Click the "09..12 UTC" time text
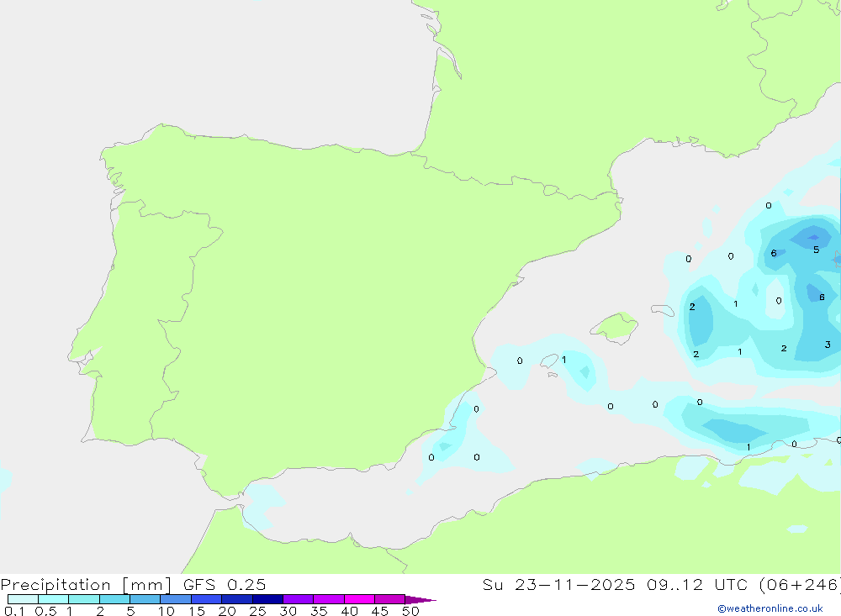 tap(698, 585)
